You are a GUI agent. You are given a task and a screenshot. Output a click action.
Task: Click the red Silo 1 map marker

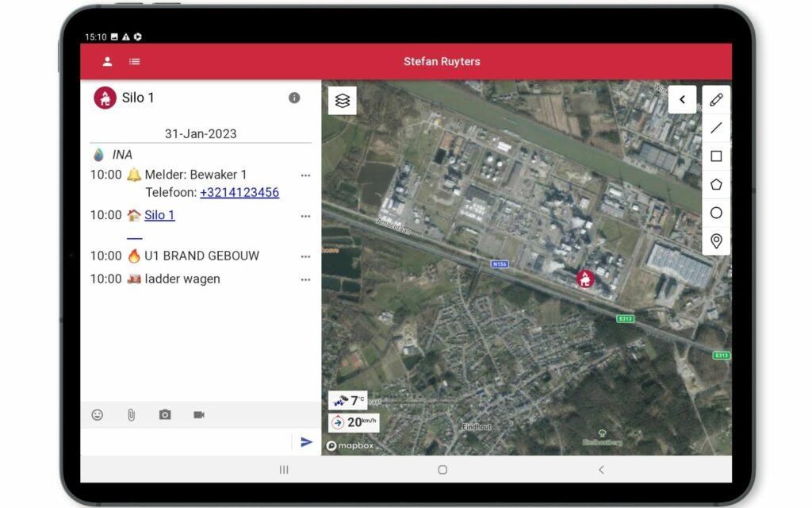585,278
